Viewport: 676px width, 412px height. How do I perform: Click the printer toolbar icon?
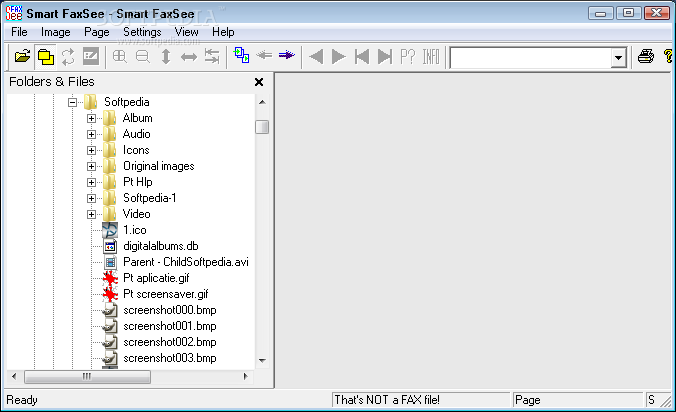(645, 56)
